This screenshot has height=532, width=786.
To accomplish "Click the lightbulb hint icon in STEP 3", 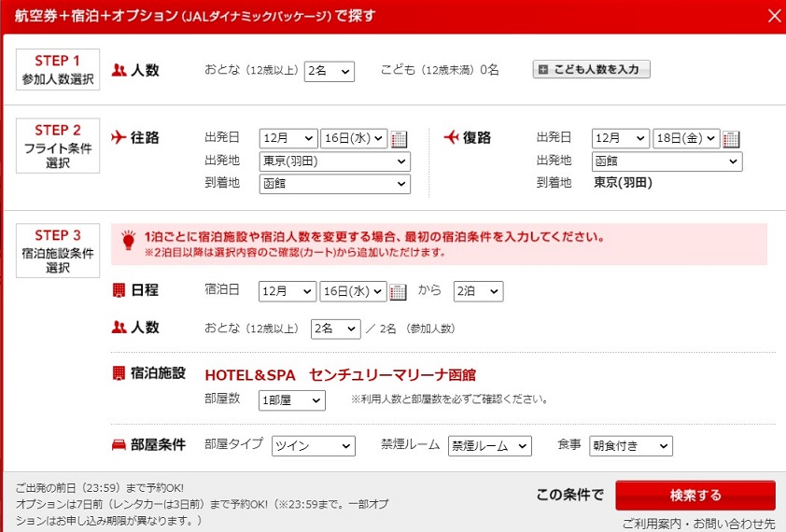I will pos(129,240).
